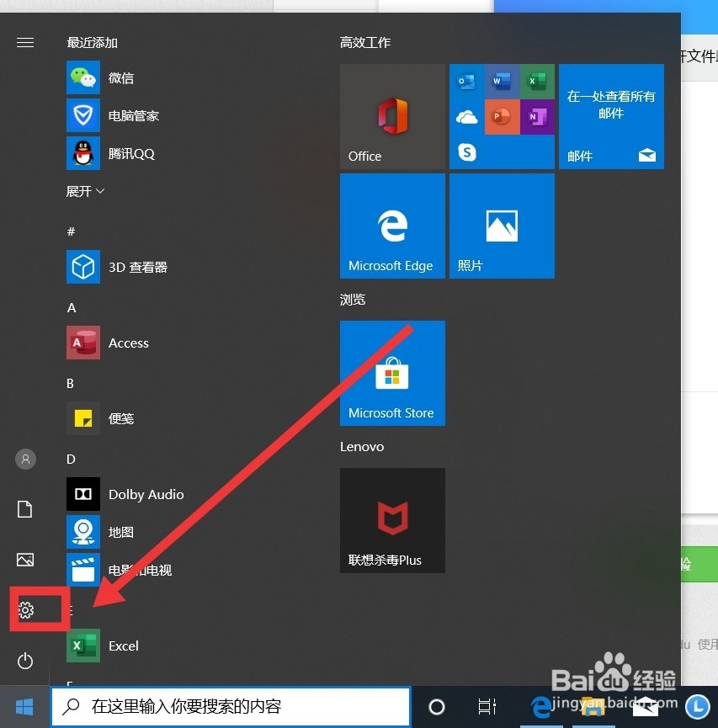Click the Office tile
This screenshot has width=718, height=728.
pyautogui.click(x=392, y=116)
